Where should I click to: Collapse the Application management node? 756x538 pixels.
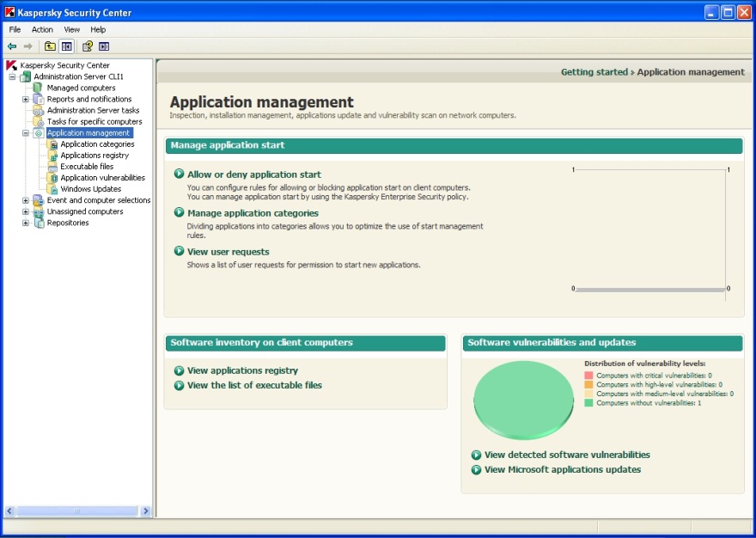click(x=26, y=133)
